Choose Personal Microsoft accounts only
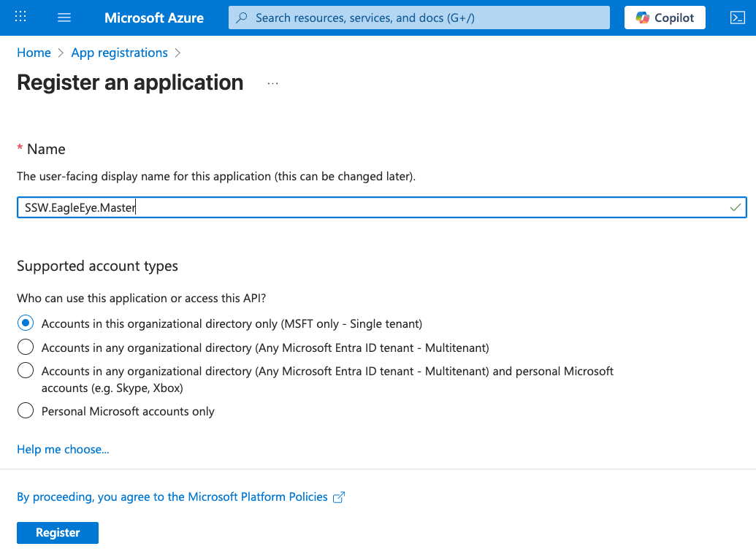756x549 pixels. [26, 410]
